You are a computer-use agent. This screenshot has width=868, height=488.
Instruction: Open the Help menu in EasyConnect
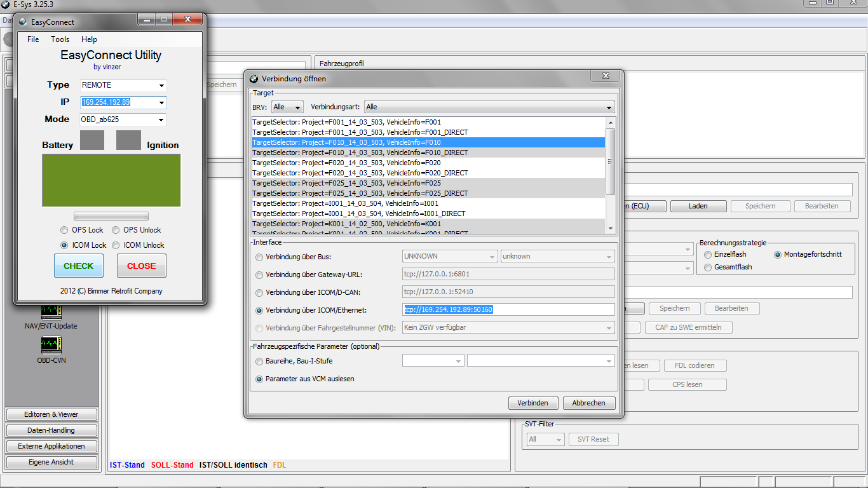(x=89, y=39)
